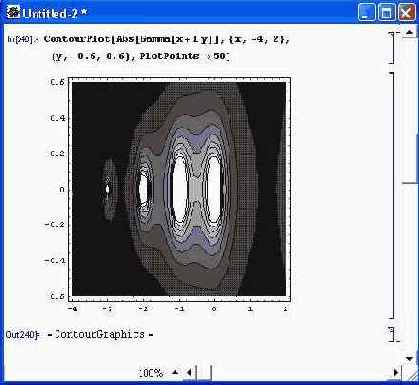419x385 pixels.
Task: Click the vertical scrollbar down arrow
Action: tap(410, 359)
